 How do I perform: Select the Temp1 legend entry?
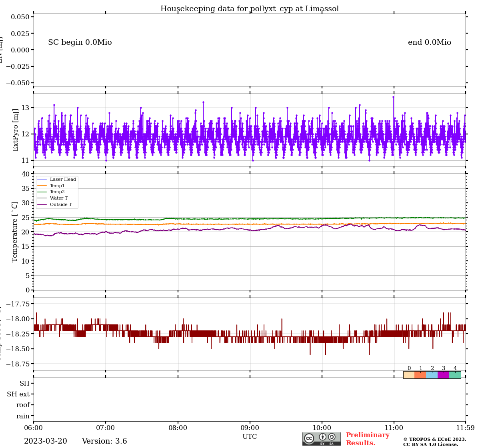51,186
